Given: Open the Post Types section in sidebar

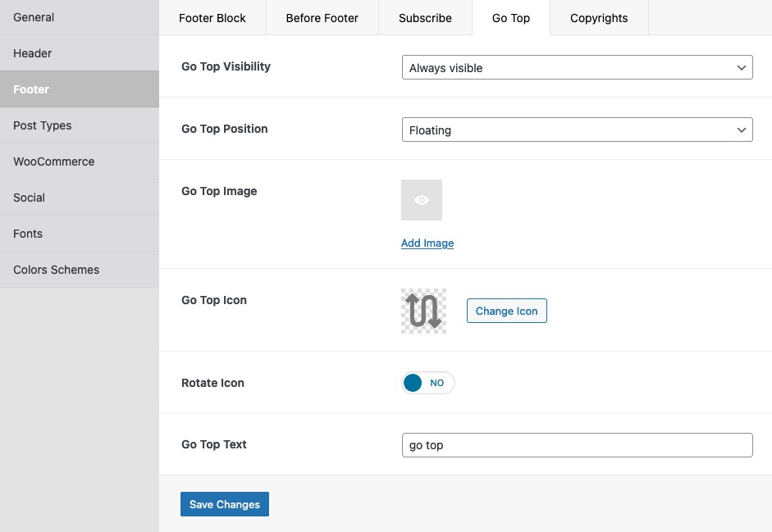Looking at the screenshot, I should [80, 125].
